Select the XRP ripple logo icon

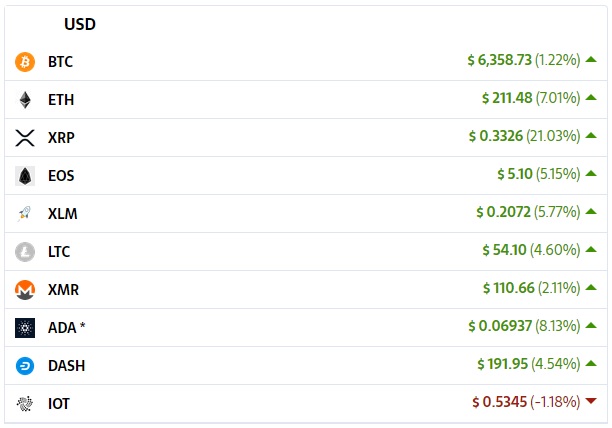(25, 138)
